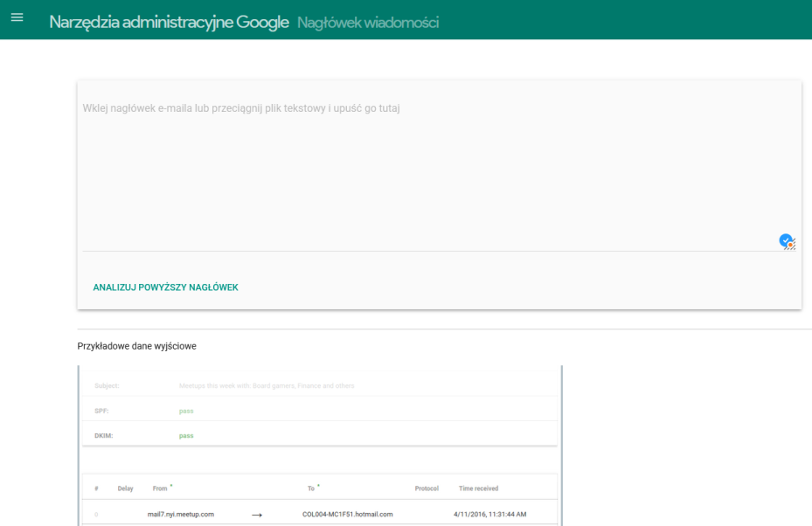812x526 pixels.
Task: Click the Przykładowe dane wyjściowe heading
Action: coord(136,346)
